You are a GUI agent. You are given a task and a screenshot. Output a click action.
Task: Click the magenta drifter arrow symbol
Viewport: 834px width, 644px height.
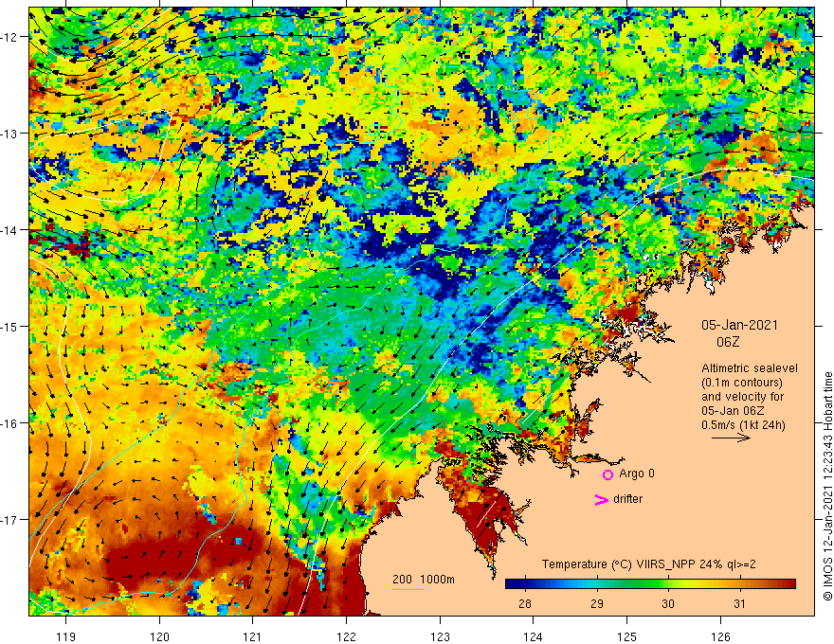[601, 499]
